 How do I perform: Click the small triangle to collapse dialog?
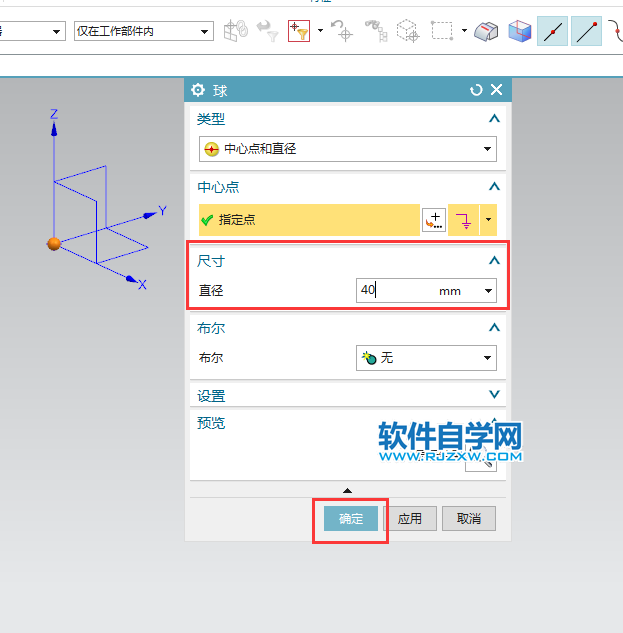[347, 490]
